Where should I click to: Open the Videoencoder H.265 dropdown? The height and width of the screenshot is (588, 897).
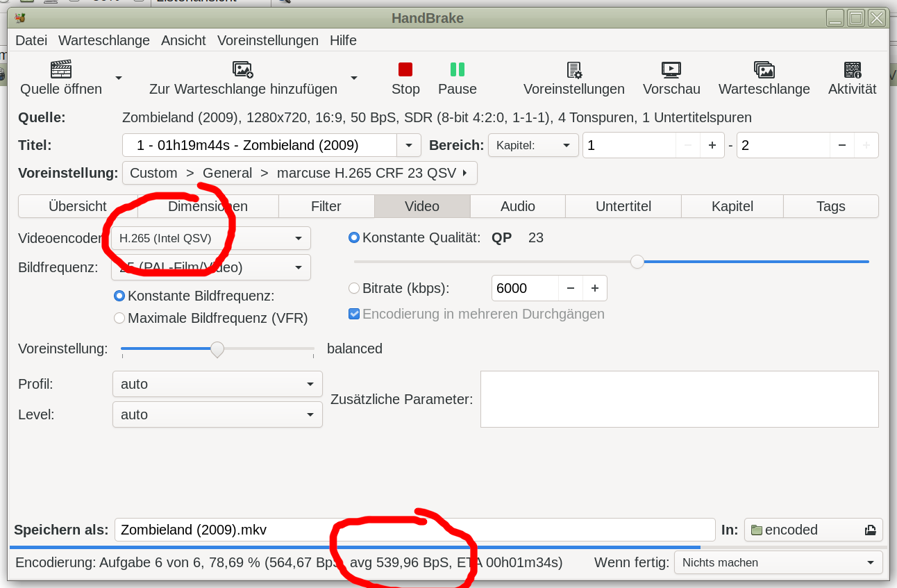point(210,238)
